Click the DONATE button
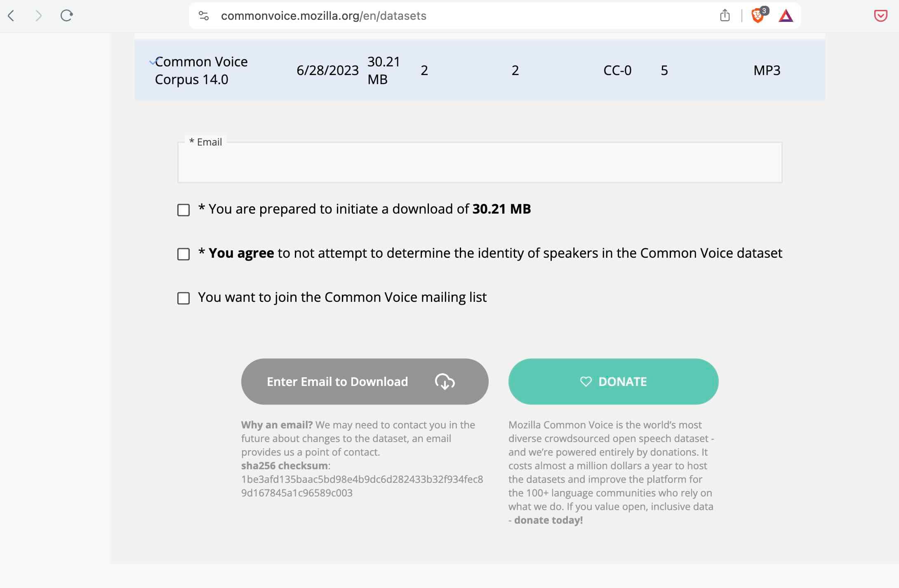899x588 pixels. pos(613,381)
